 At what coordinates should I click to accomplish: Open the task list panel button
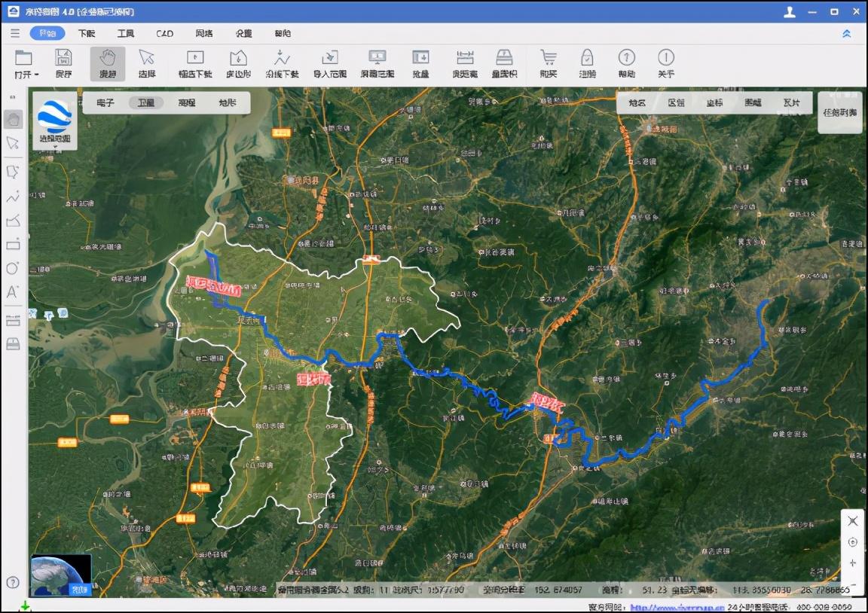[840, 113]
